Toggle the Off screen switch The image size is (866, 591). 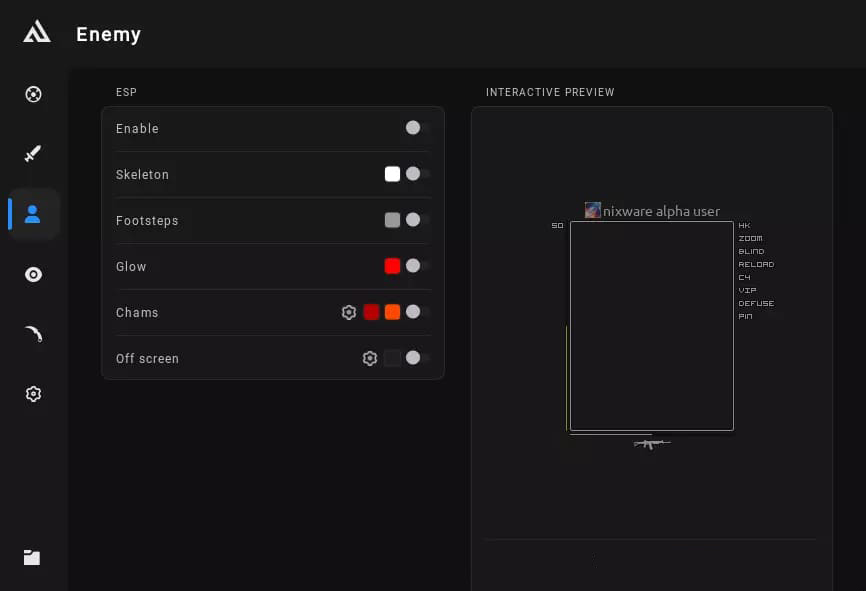tap(418, 358)
